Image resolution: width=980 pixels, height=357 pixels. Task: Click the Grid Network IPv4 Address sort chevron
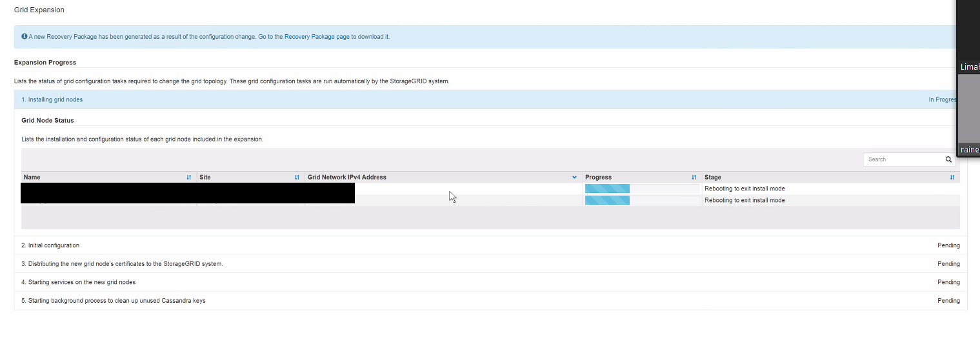click(574, 178)
